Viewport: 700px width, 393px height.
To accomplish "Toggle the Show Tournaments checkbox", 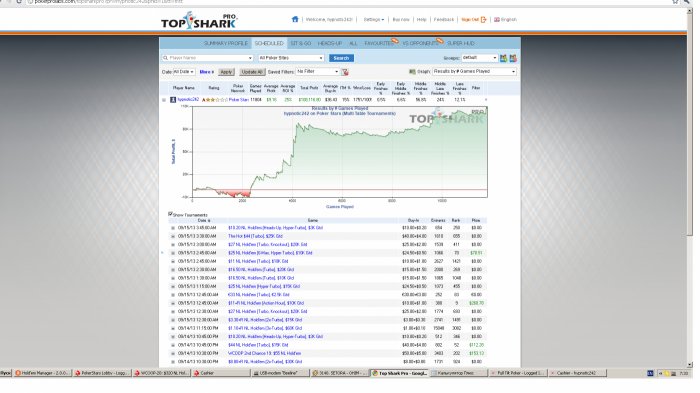I will (170, 214).
